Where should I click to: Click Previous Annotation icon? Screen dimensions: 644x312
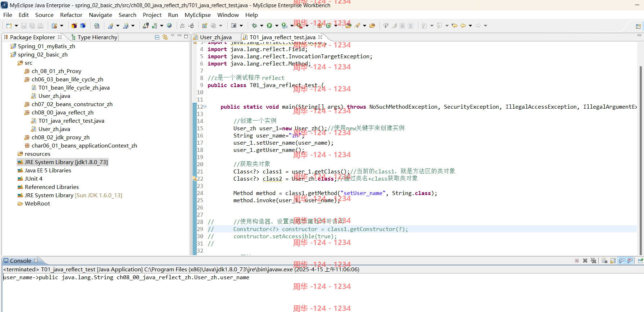pos(439,26)
